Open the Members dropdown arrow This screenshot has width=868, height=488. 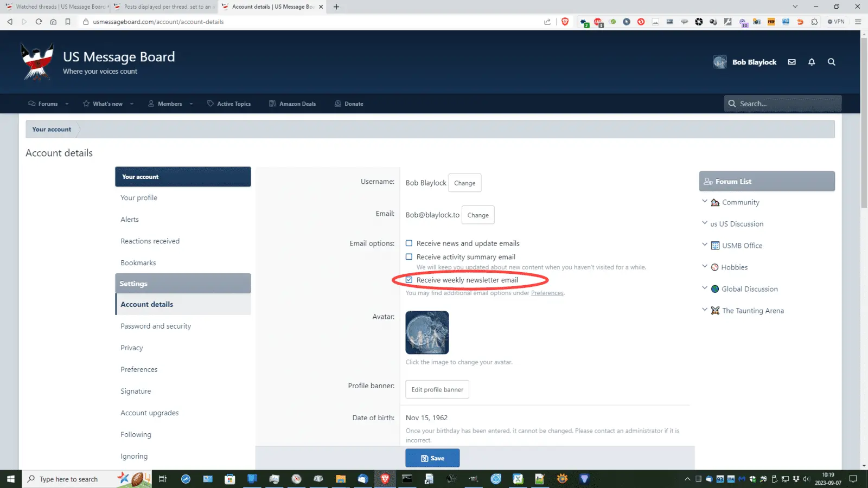tap(191, 104)
